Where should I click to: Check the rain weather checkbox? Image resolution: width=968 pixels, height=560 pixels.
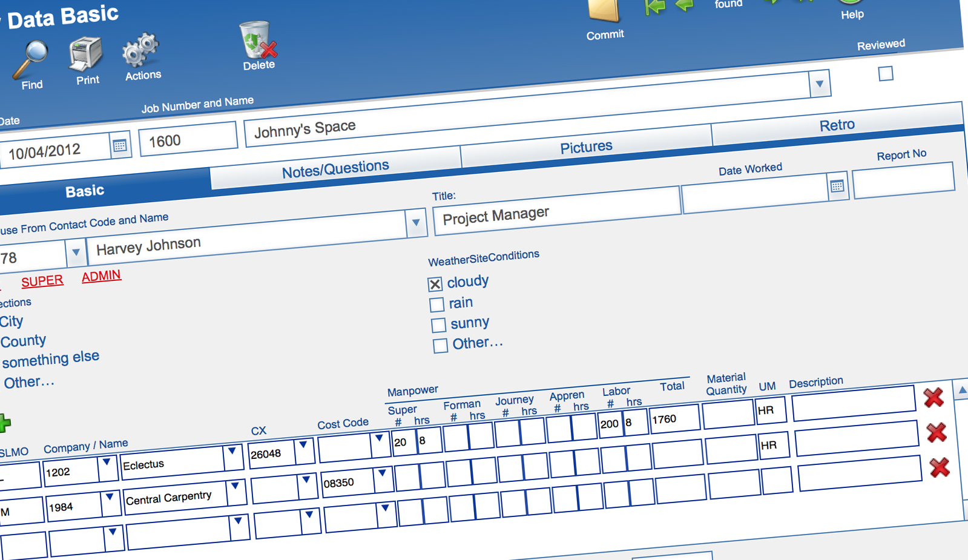pos(436,305)
